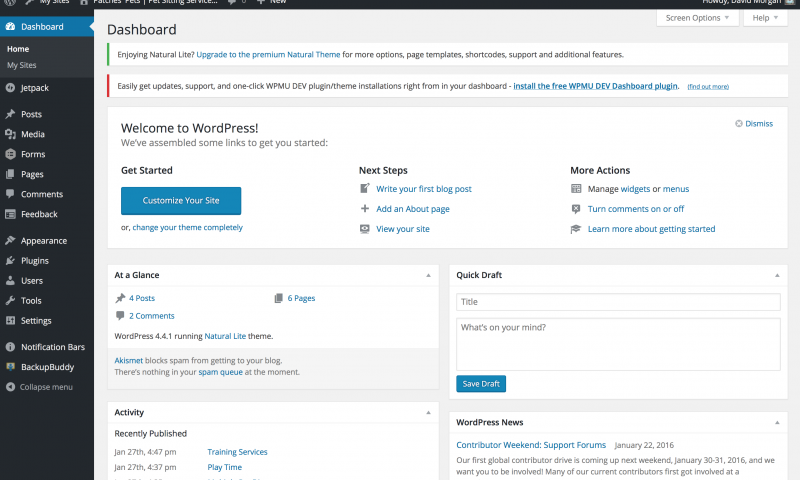Click Learn more about getting started

(x=652, y=229)
